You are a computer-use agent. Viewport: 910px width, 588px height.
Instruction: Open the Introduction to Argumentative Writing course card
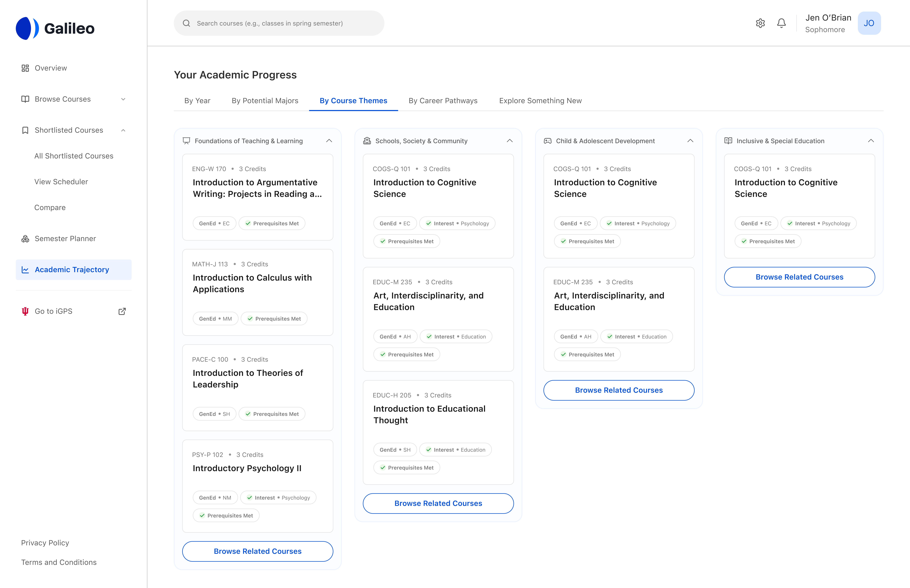tap(258, 197)
